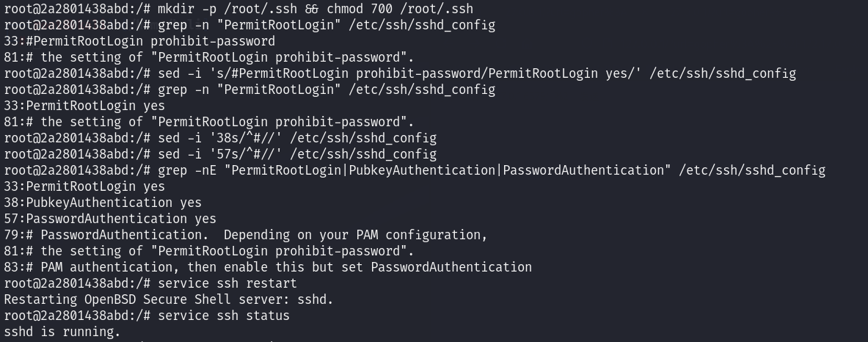Click the mkdir -p /root/.ssh command
868x342 pixels.
click(235, 9)
